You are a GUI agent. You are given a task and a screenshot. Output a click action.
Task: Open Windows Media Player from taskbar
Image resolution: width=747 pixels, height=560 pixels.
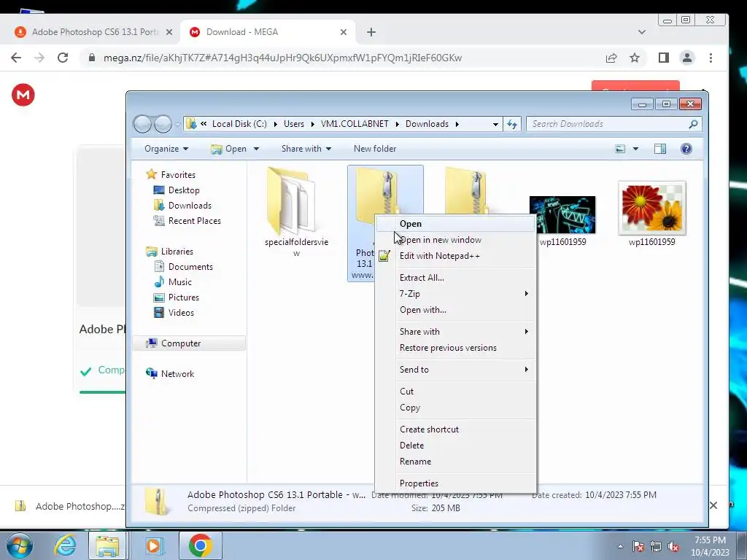pos(153,545)
